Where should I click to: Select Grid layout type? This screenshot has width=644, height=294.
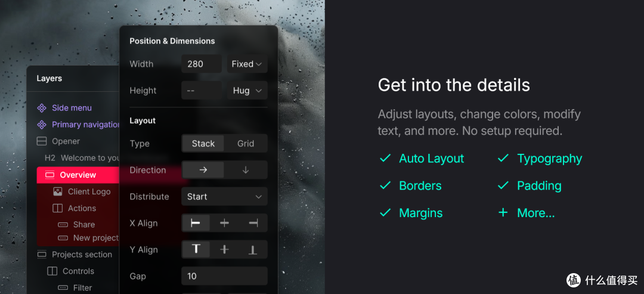tap(246, 144)
